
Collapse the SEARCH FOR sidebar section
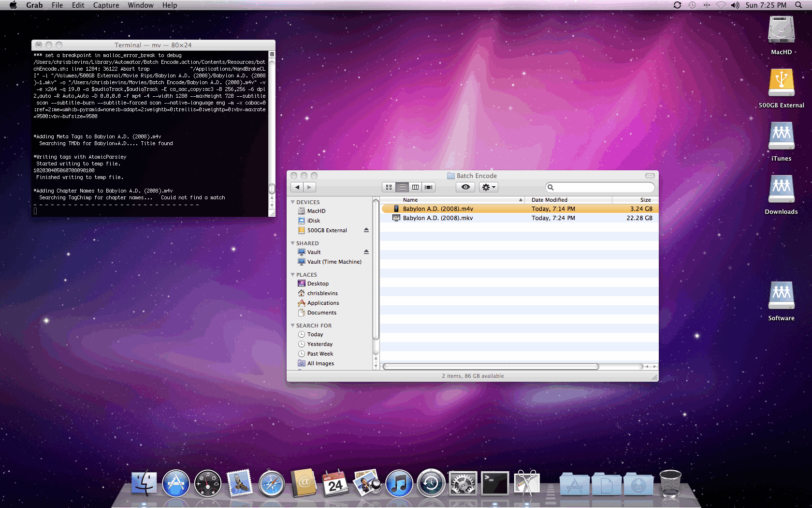(293, 325)
